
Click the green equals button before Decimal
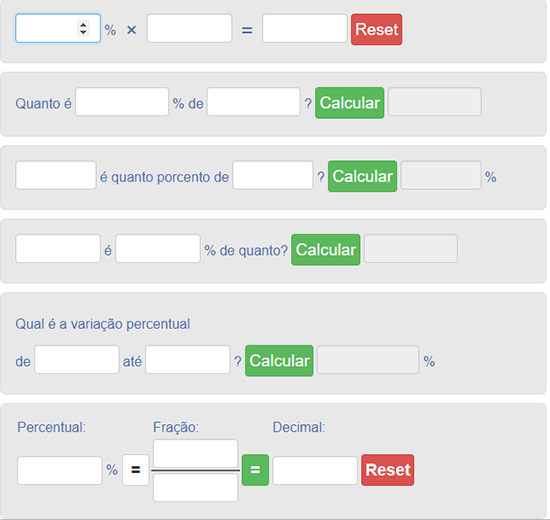255,470
